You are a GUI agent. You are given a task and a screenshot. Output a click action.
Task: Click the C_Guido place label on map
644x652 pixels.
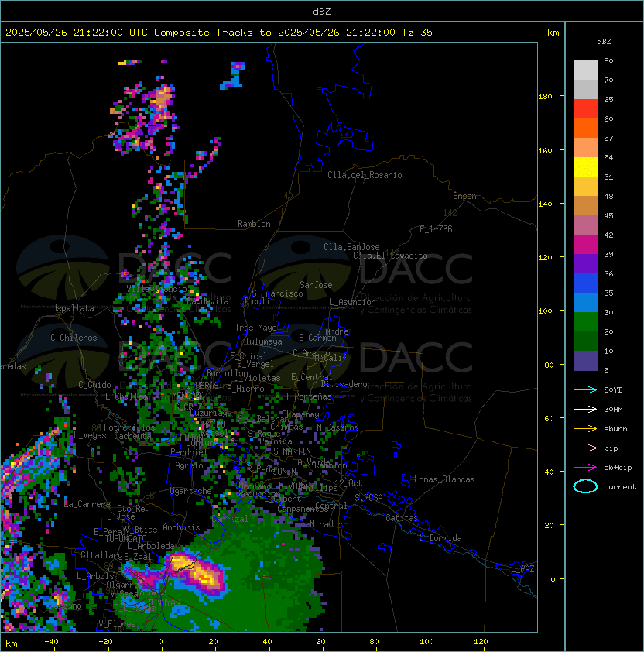tap(94, 385)
